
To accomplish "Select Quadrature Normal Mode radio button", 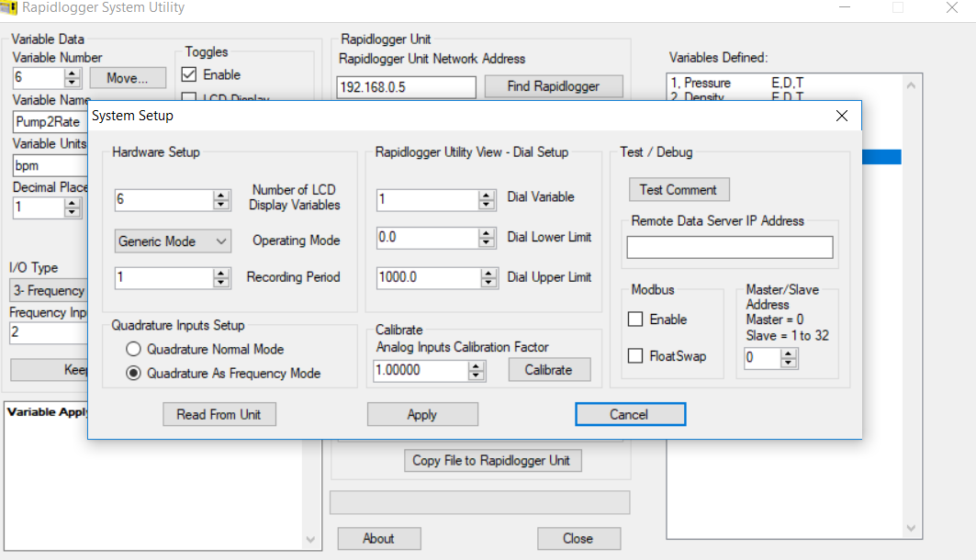I will 134,349.
